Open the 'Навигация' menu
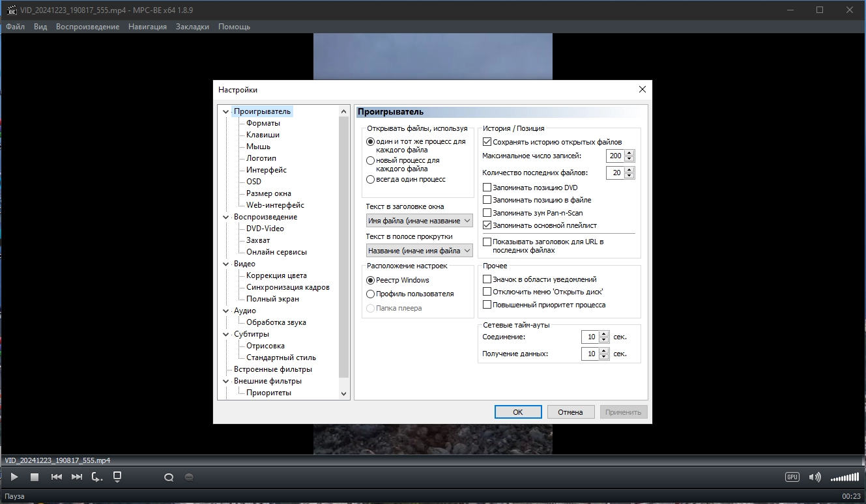Screen dimensions: 866x504 click(147, 27)
